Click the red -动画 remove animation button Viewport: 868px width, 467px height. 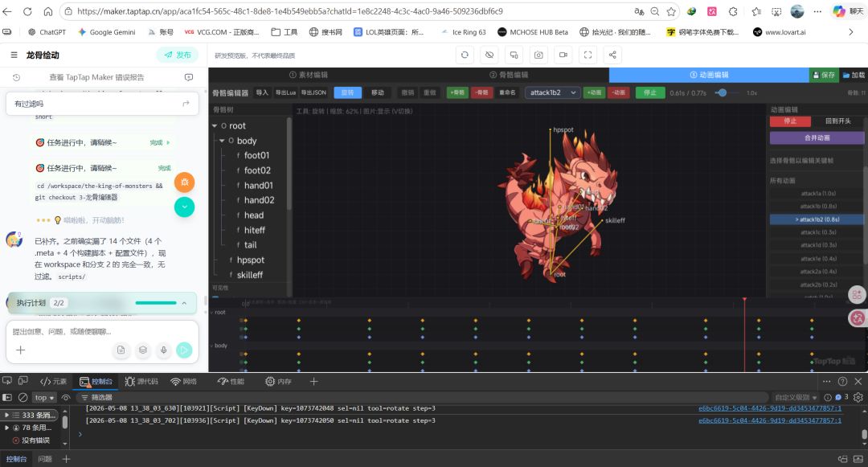619,92
